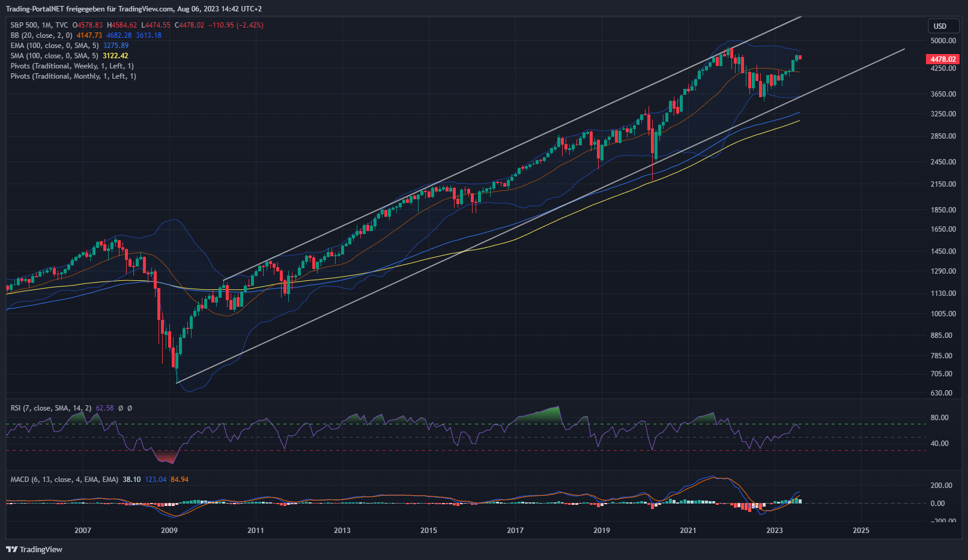The height and width of the screenshot is (560, 968).
Task: Click the orange MACD signal value 84.94
Action: click(180, 480)
